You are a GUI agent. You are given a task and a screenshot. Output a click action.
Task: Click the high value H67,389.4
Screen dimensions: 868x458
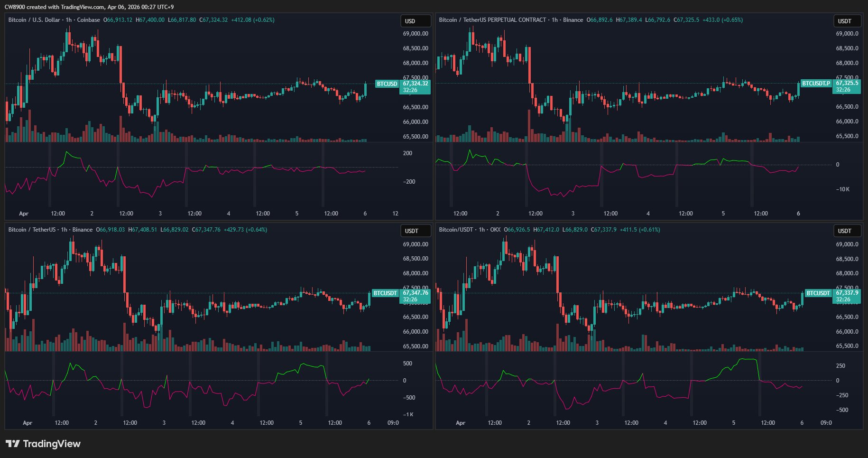[x=629, y=20]
